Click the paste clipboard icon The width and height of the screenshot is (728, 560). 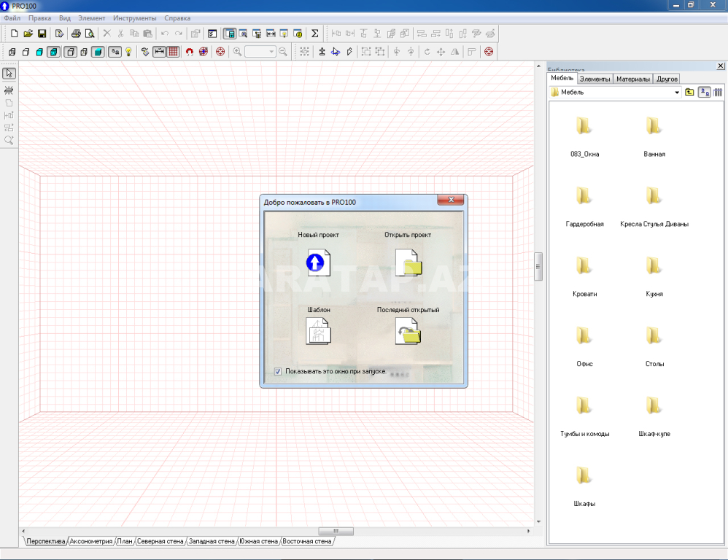[147, 34]
